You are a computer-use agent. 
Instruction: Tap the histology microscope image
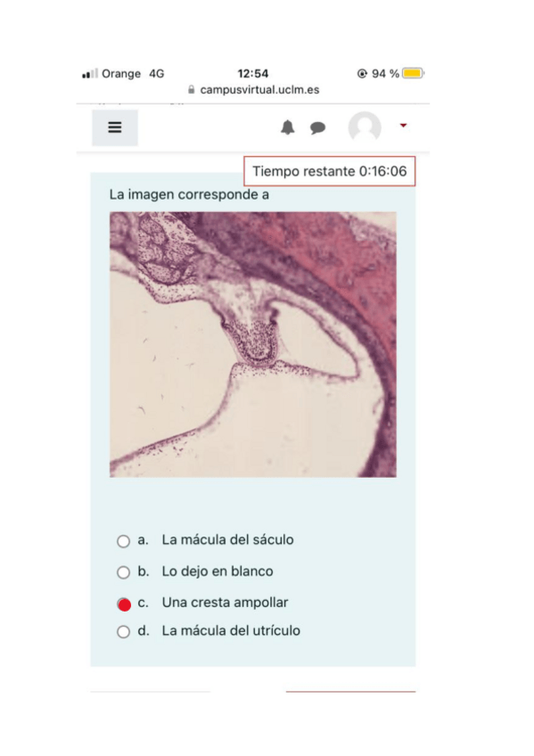pos(253,345)
